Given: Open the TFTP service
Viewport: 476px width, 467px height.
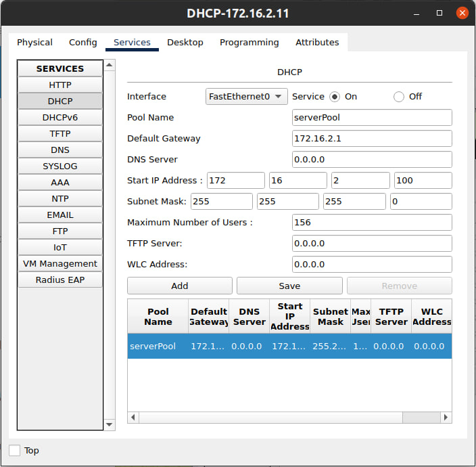Looking at the screenshot, I should 60,134.
